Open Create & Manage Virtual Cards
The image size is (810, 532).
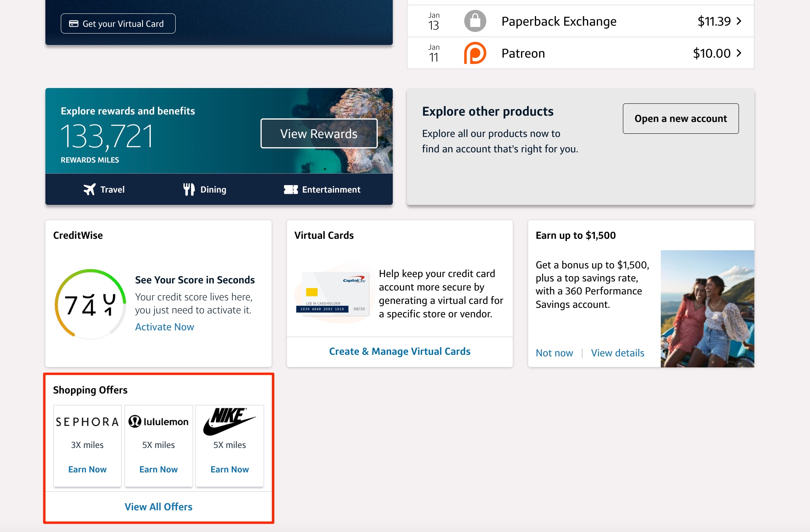(x=399, y=351)
